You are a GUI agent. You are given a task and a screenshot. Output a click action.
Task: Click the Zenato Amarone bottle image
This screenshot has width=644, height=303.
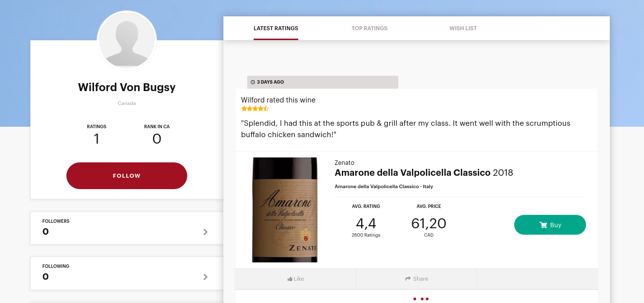[285, 210]
